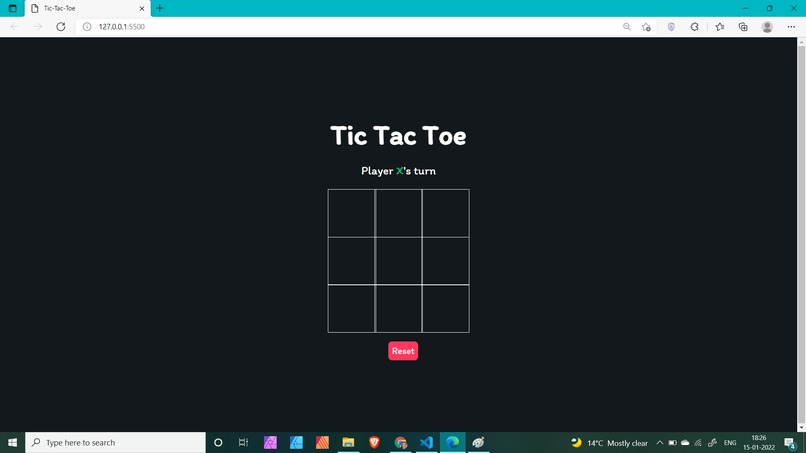This screenshot has width=806, height=453.
Task: Go forward with the browser forward arrow
Action: pyautogui.click(x=38, y=27)
